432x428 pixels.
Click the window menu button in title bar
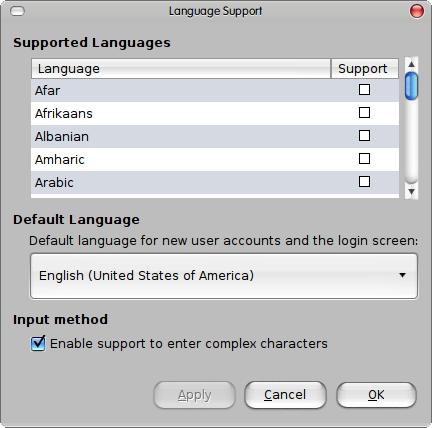click(x=17, y=11)
